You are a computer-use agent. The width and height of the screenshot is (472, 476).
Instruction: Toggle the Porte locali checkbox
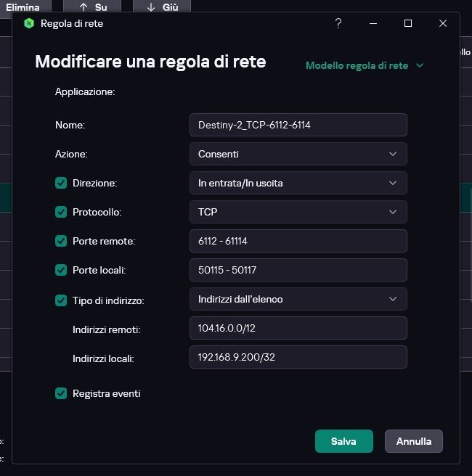(61, 270)
